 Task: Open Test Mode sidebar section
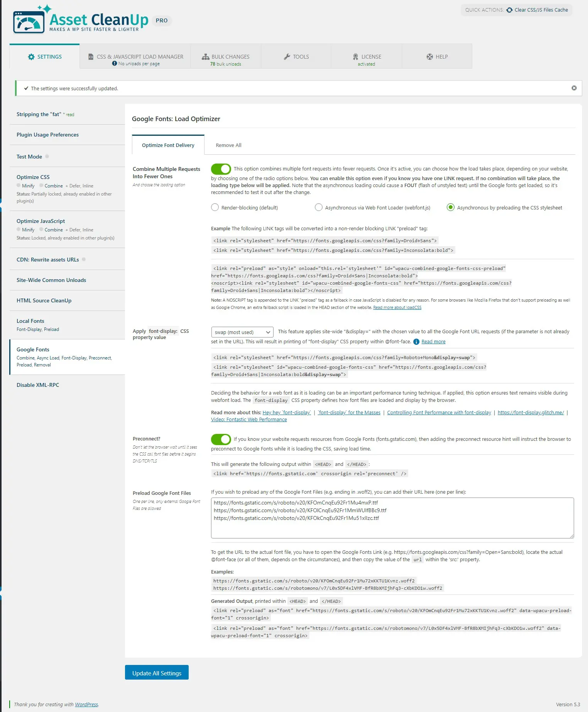pos(67,156)
